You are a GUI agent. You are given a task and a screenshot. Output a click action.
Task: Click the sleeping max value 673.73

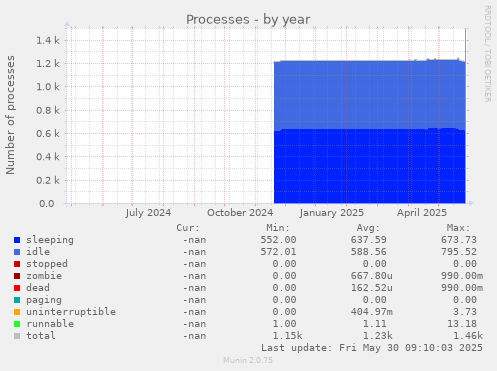click(x=459, y=240)
